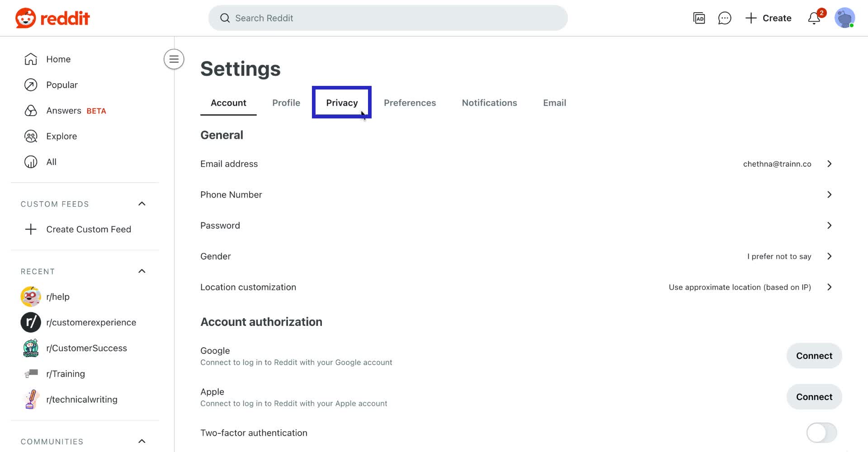The height and width of the screenshot is (452, 868).
Task: Click Create Custom Feed
Action: pos(89,229)
